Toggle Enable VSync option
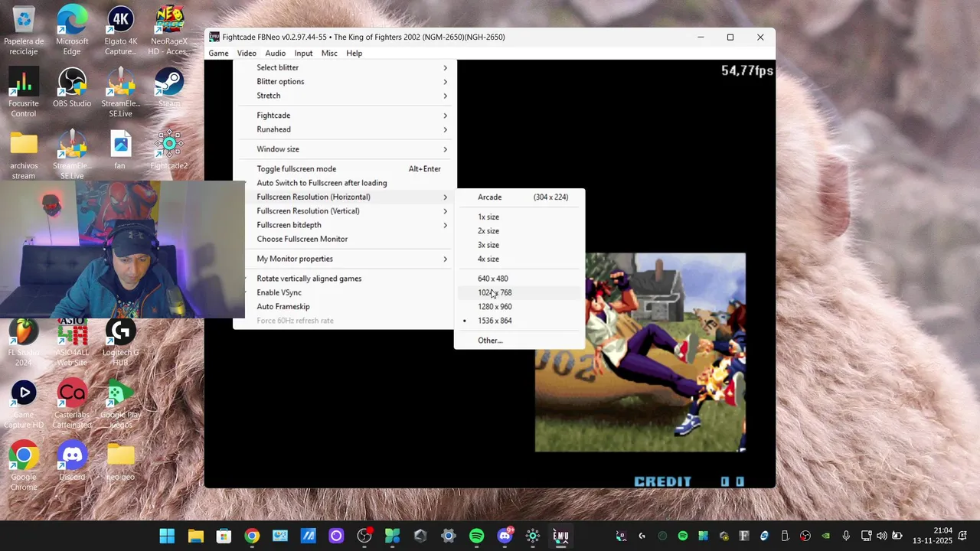Screen dimensions: 980x551 344,292
